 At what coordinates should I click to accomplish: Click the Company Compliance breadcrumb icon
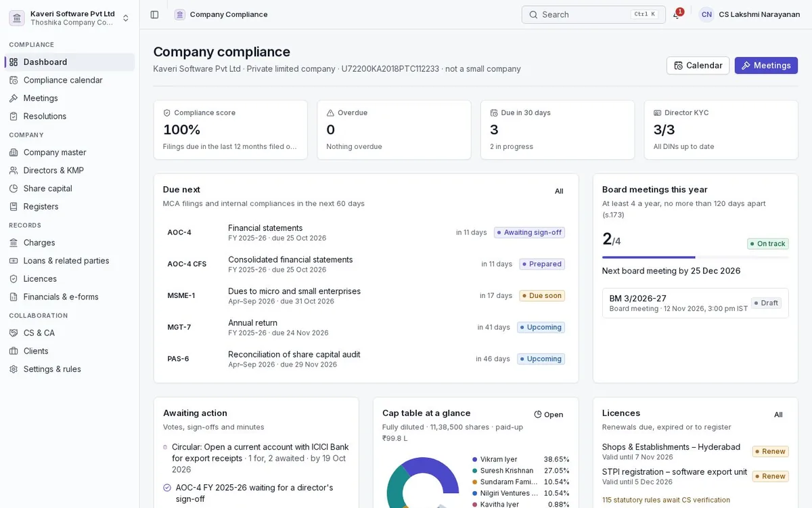pyautogui.click(x=179, y=14)
